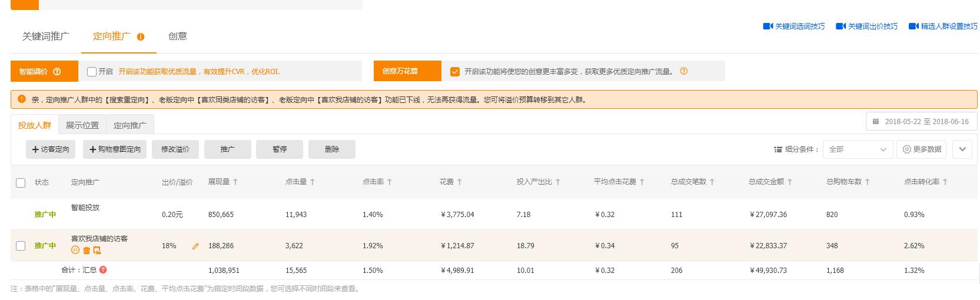Sort by 点击率 arrow
The height and width of the screenshot is (300, 980).
[x=390, y=182]
